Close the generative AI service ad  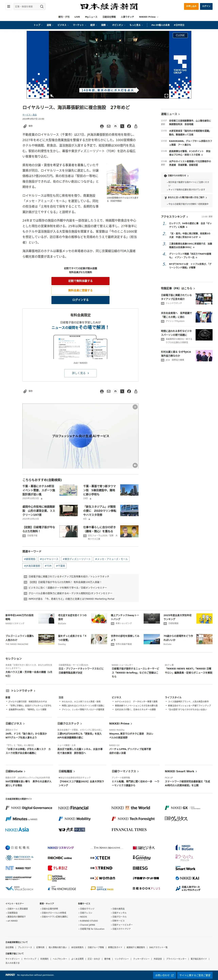tap(135, 407)
